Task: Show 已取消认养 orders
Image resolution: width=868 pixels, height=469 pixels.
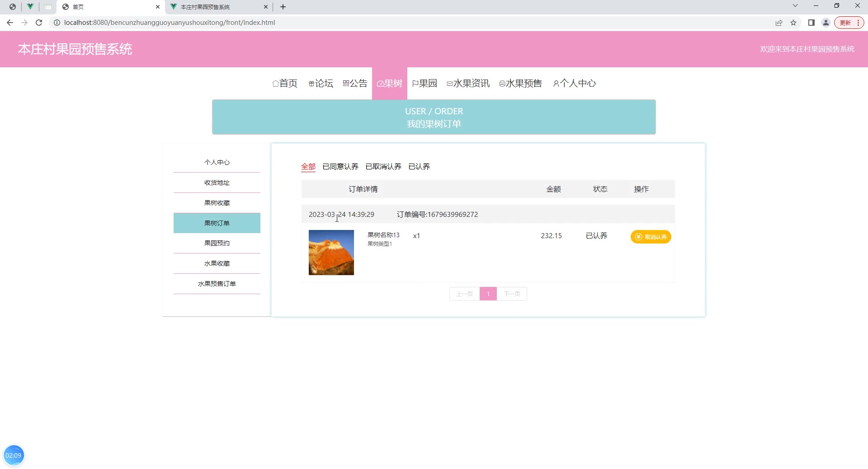Action: point(383,167)
